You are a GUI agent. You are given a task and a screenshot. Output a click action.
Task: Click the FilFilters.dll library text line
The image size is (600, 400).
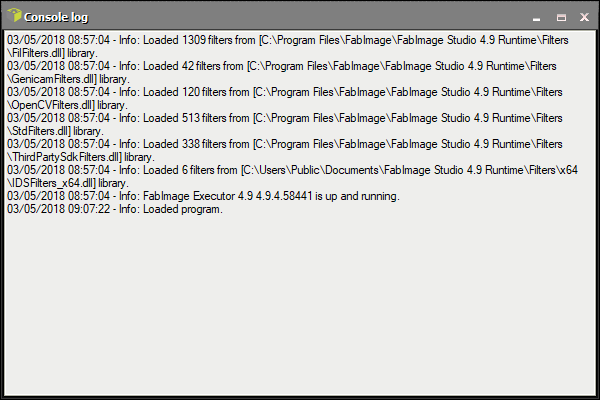[52, 53]
